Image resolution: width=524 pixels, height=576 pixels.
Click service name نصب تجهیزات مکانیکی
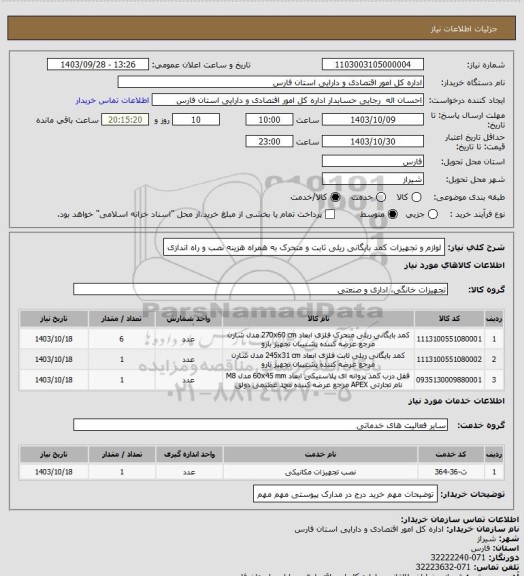(320, 472)
